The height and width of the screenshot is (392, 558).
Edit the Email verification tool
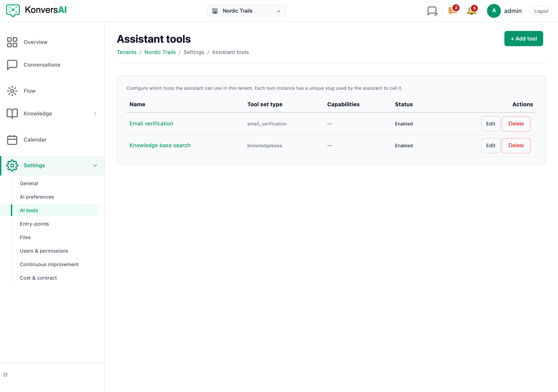(490, 124)
